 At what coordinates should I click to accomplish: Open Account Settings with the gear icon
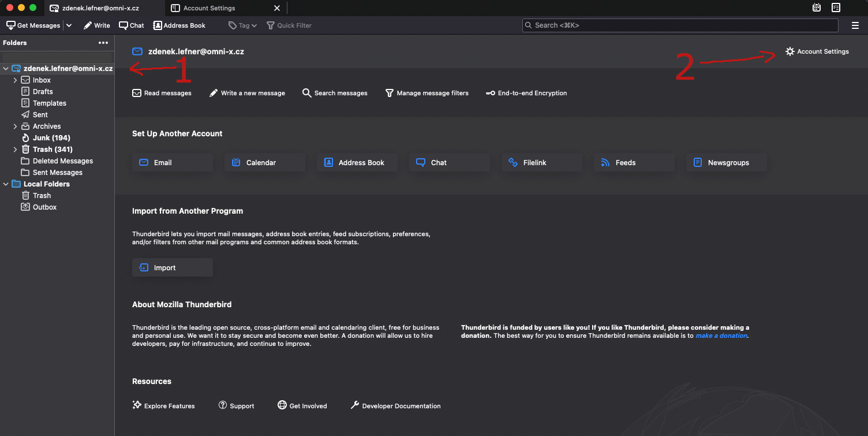817,51
